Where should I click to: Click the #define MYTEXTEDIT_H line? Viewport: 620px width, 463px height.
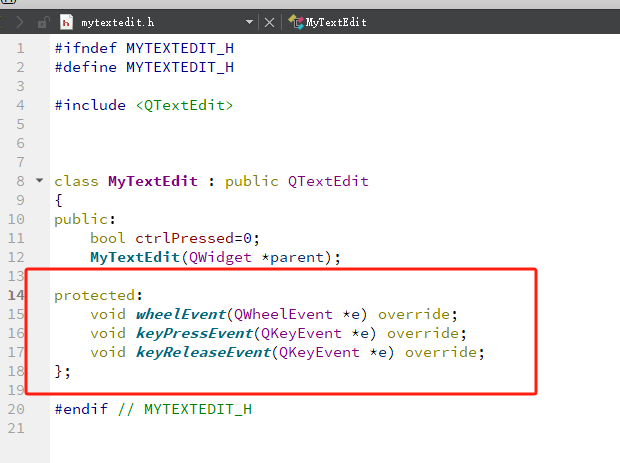[144, 67]
